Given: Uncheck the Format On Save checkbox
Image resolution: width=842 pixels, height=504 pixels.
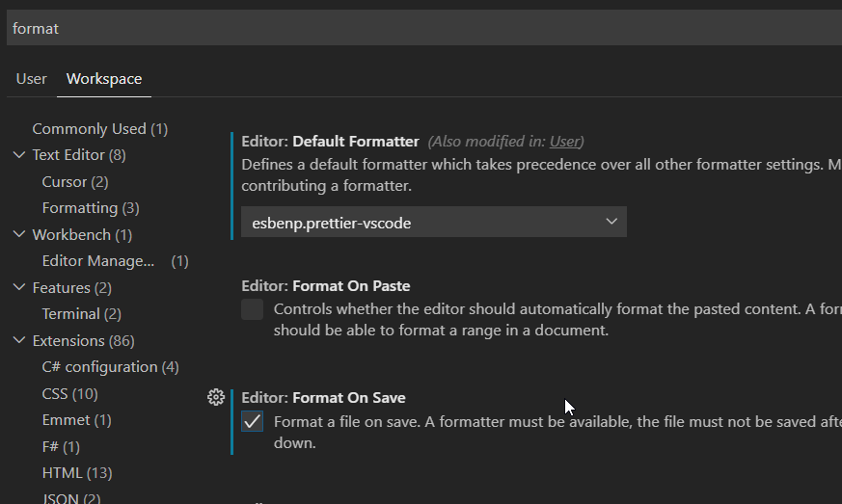Looking at the screenshot, I should [x=253, y=421].
